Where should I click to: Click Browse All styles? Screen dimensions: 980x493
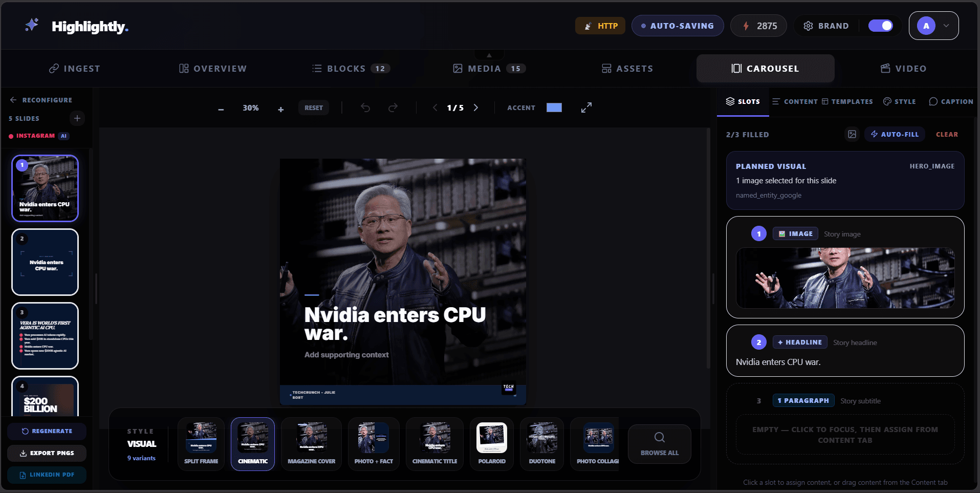[660, 444]
